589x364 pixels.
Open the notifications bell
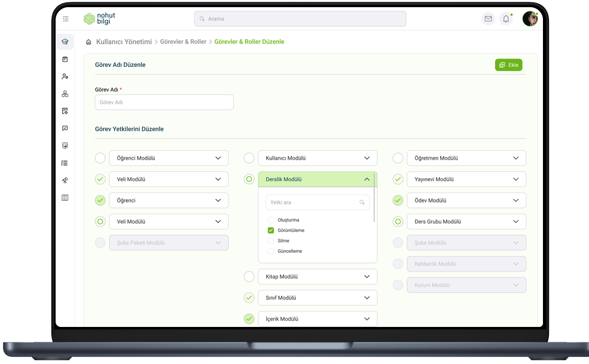click(506, 19)
